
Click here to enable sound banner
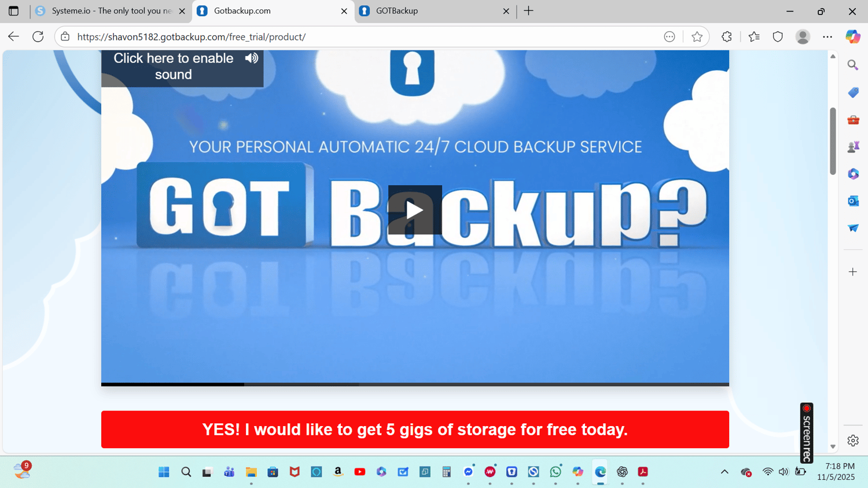coord(182,68)
